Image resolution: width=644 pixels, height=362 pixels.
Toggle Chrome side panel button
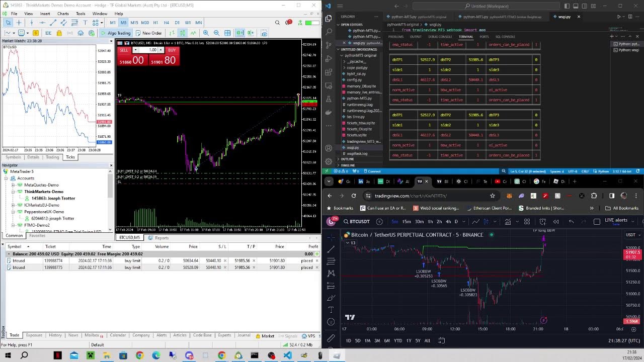click(x=612, y=196)
